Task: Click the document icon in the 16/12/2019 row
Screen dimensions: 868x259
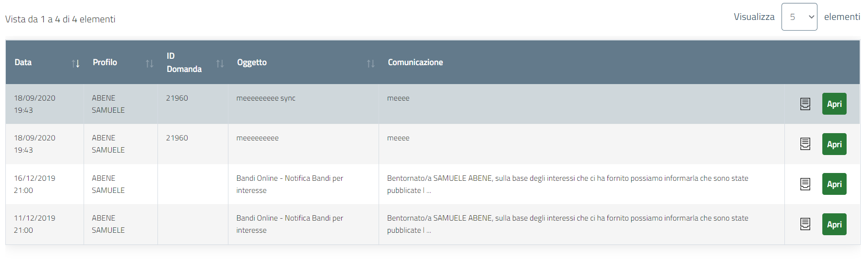Action: pos(805,184)
